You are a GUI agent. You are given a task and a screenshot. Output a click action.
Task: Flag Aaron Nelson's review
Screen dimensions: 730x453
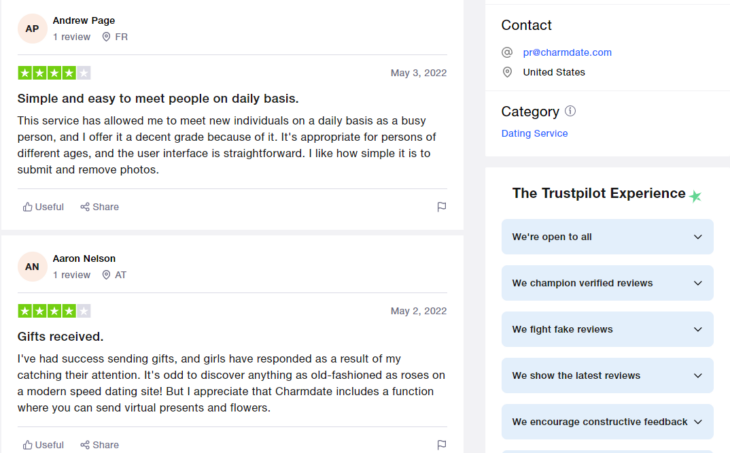[x=441, y=444]
